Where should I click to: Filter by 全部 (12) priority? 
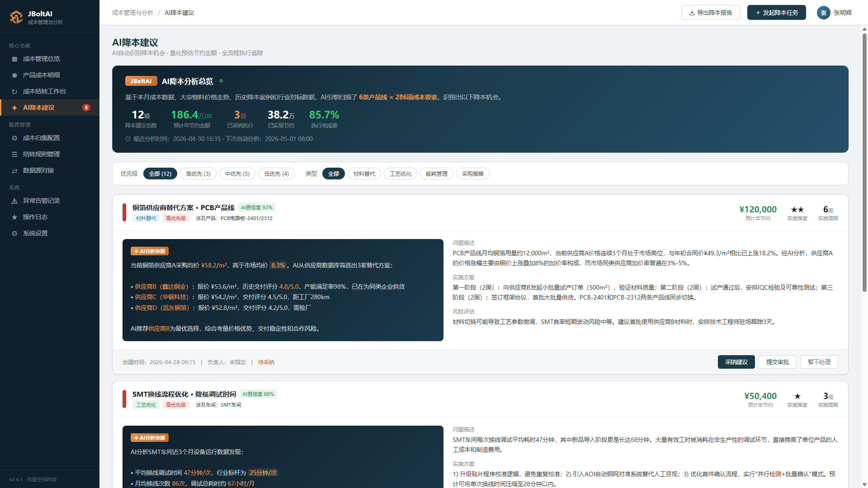pos(160,174)
